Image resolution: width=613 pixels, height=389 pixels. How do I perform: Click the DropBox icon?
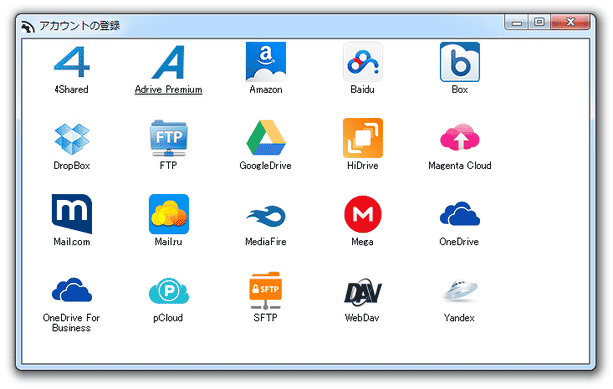tap(72, 138)
